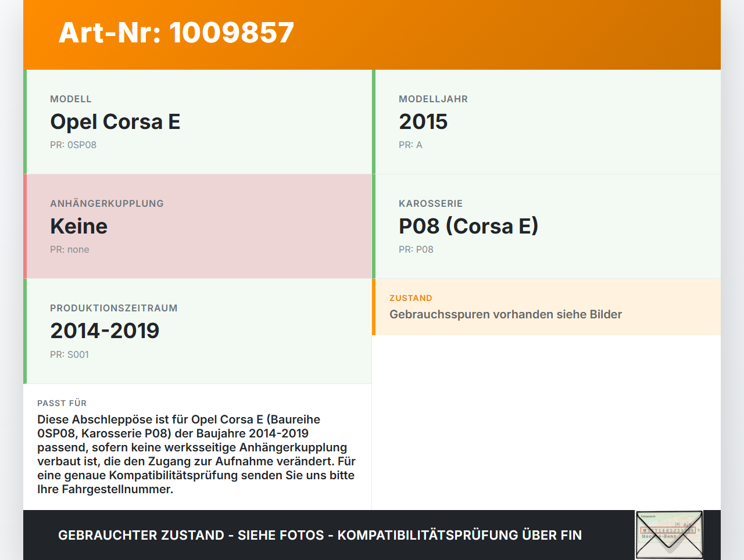Click the 'Diese Abschleppöse ist für Opel Corsa E' paragraph
Viewport: 744px width, 560px height.
[x=196, y=454]
